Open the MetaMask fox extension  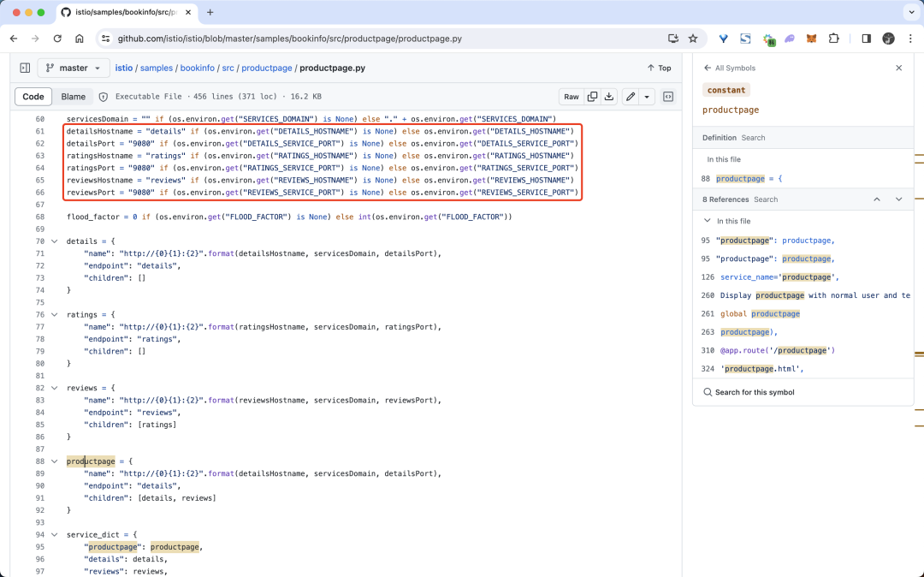point(812,39)
